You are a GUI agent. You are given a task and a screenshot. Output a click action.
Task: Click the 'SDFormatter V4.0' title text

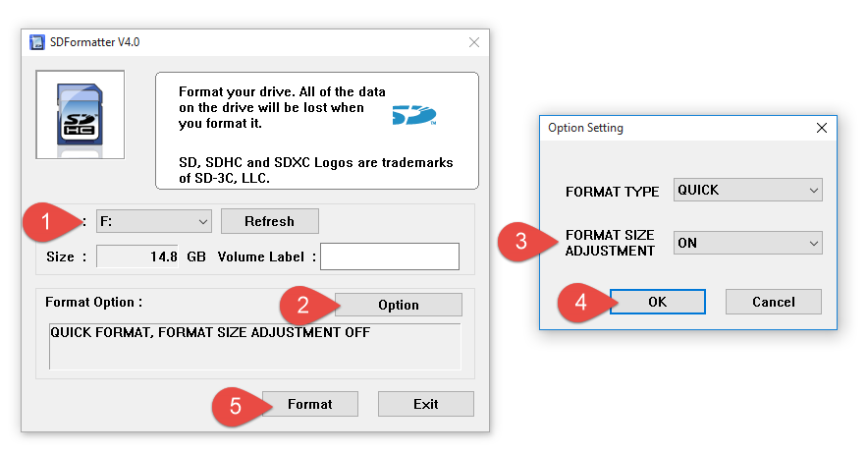pyautogui.click(x=94, y=42)
